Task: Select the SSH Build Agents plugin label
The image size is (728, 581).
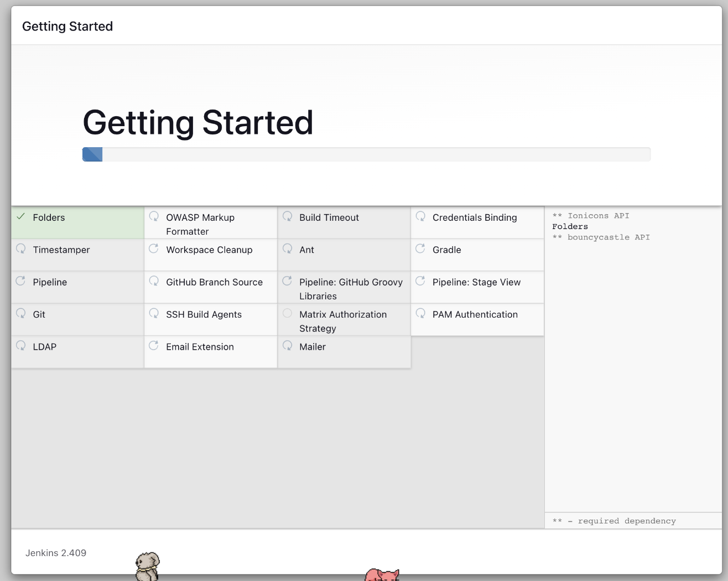Action: click(204, 314)
